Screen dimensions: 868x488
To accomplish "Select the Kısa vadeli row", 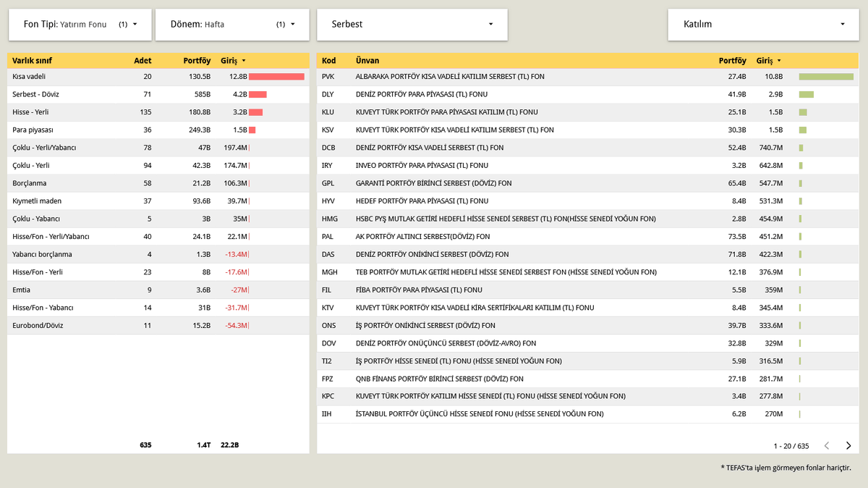I will [158, 77].
